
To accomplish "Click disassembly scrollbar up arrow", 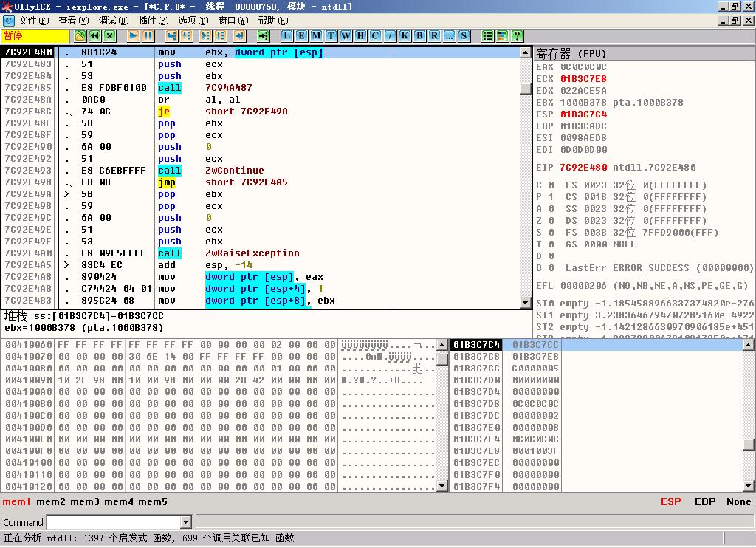I will pyautogui.click(x=526, y=52).
